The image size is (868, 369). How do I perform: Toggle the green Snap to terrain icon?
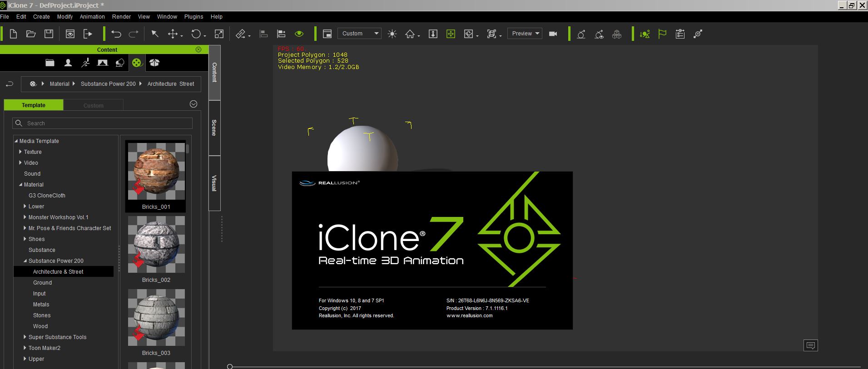(645, 34)
